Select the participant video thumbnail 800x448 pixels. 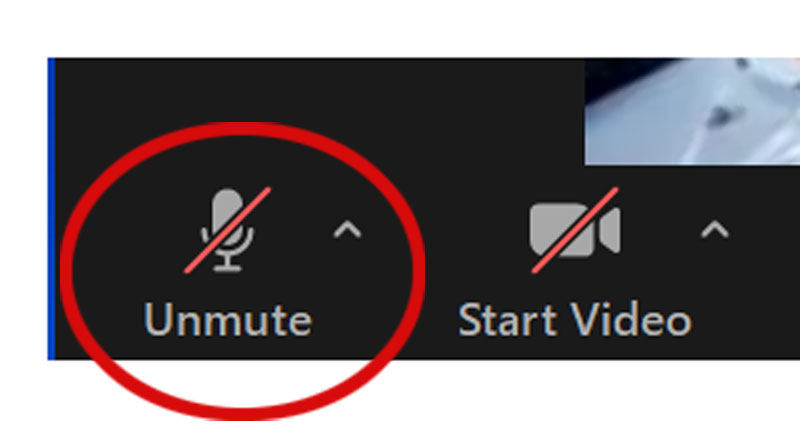(692, 111)
